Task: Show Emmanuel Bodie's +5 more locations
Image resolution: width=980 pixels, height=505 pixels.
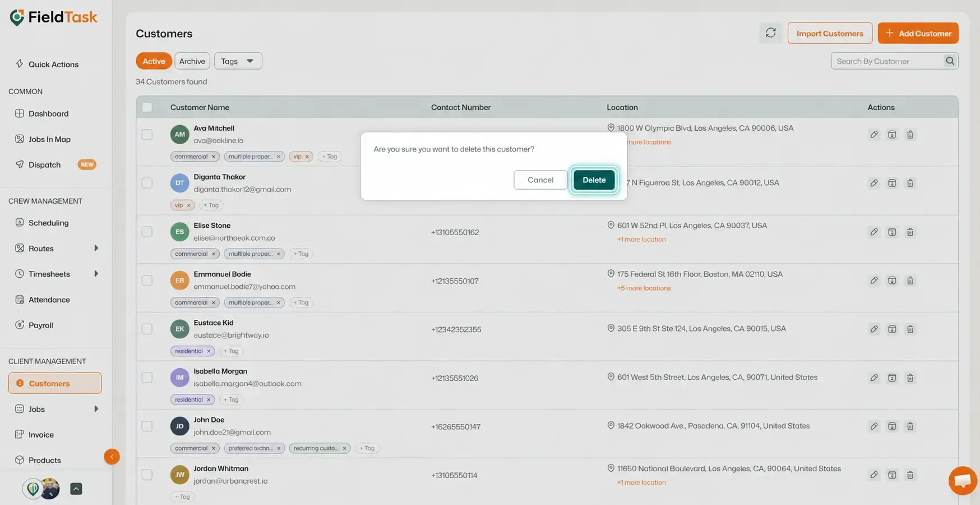Action: tap(644, 288)
